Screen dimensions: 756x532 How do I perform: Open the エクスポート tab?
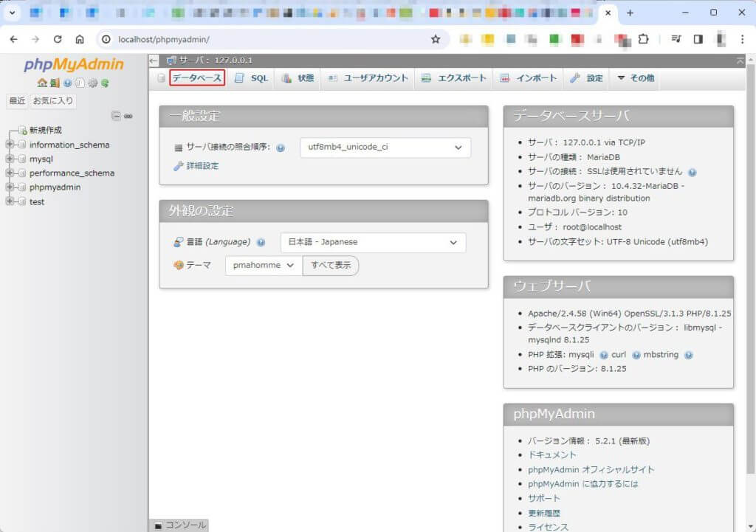[454, 78]
